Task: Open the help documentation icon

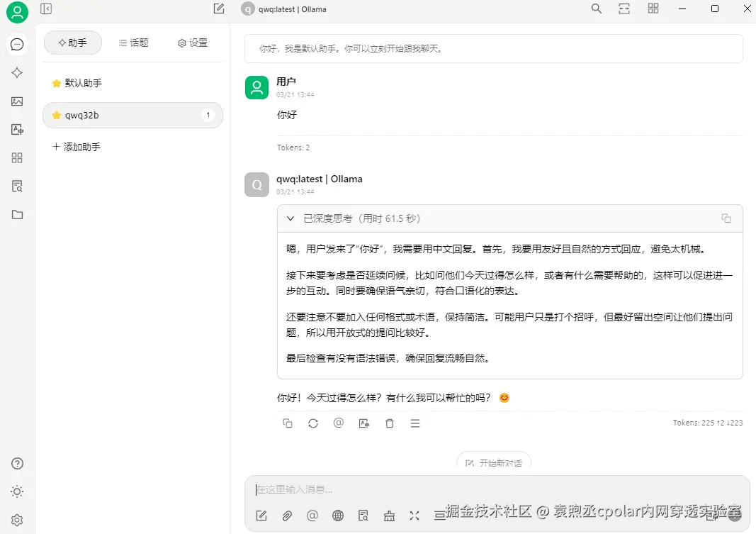Action: pyautogui.click(x=17, y=464)
